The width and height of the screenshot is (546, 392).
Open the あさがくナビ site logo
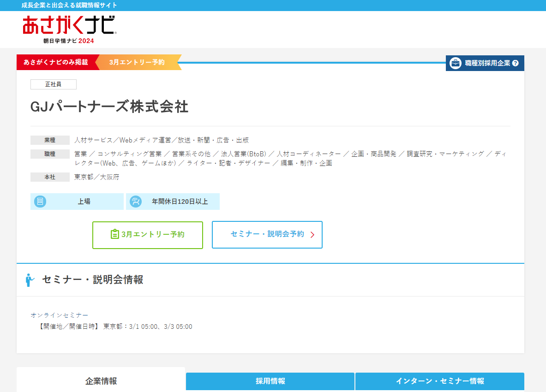click(69, 30)
